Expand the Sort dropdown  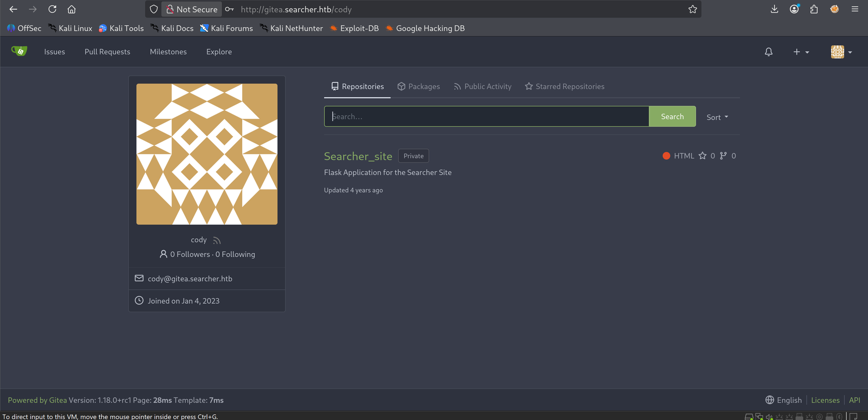pyautogui.click(x=717, y=117)
